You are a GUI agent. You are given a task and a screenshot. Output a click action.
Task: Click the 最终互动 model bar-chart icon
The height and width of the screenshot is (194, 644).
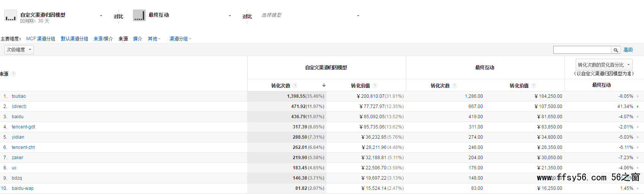pos(139,15)
